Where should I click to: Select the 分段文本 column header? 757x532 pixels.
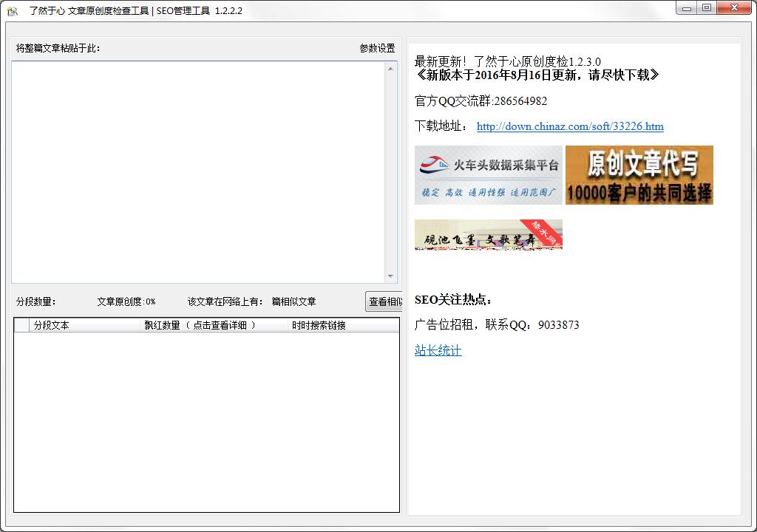(85, 325)
